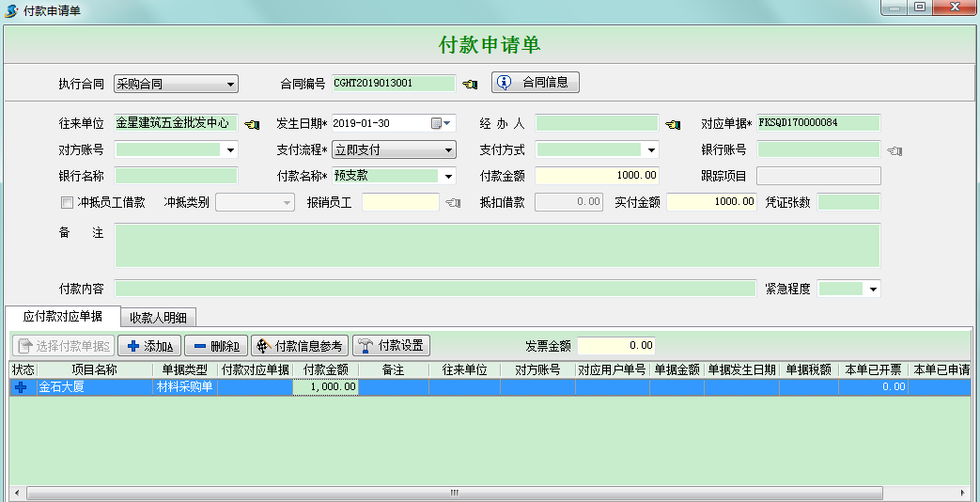This screenshot has height=502, width=980.
Task: Click the hand lookup icon beside 经办人 field
Action: (x=673, y=124)
